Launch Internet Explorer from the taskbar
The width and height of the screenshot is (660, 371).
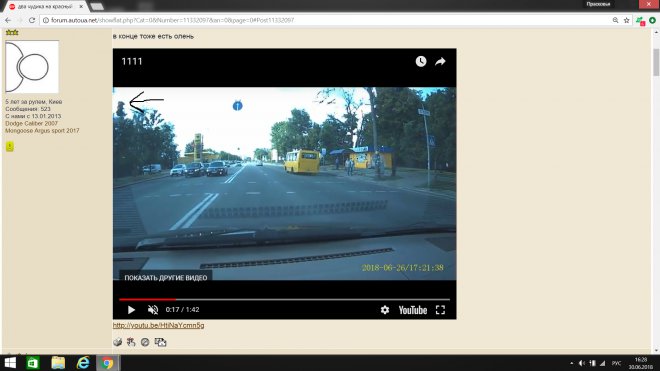[83, 363]
